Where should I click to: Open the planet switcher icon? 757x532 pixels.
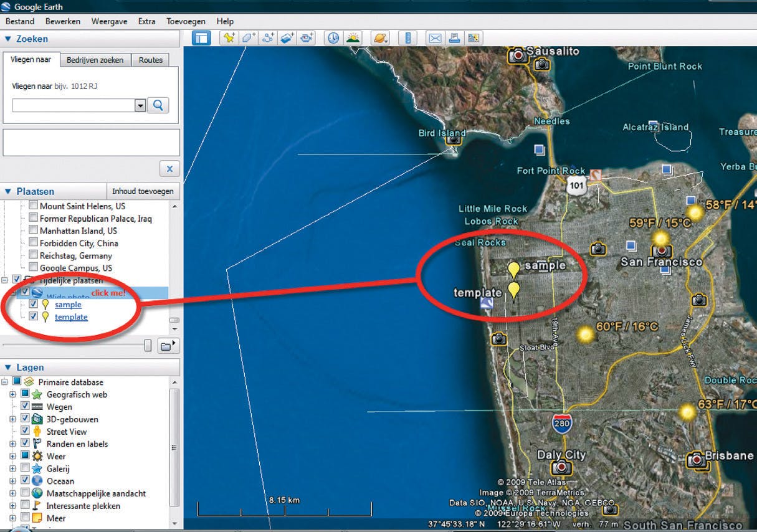point(380,38)
